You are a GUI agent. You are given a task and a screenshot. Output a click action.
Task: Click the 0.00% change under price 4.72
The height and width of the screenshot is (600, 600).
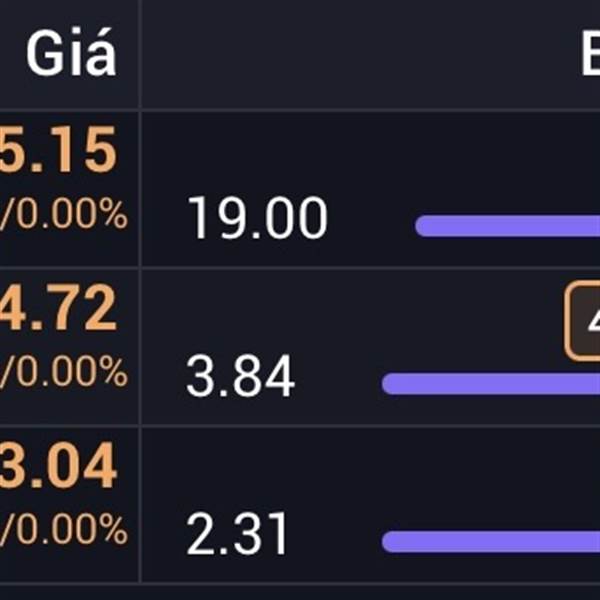(x=64, y=372)
